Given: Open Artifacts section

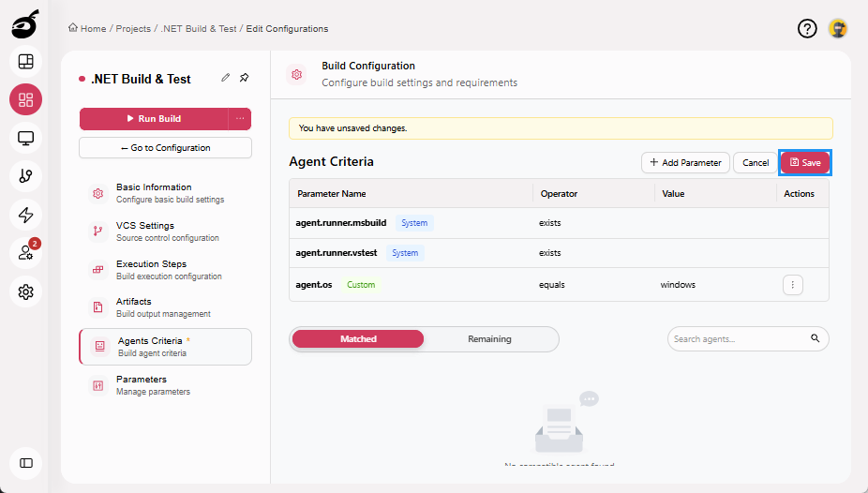Looking at the screenshot, I should (166, 307).
